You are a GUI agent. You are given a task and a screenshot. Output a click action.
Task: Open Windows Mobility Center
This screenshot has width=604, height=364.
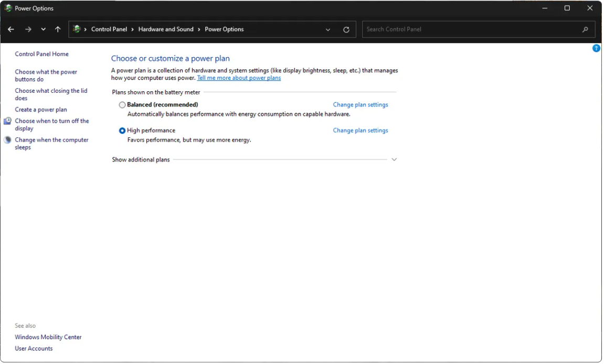48,337
